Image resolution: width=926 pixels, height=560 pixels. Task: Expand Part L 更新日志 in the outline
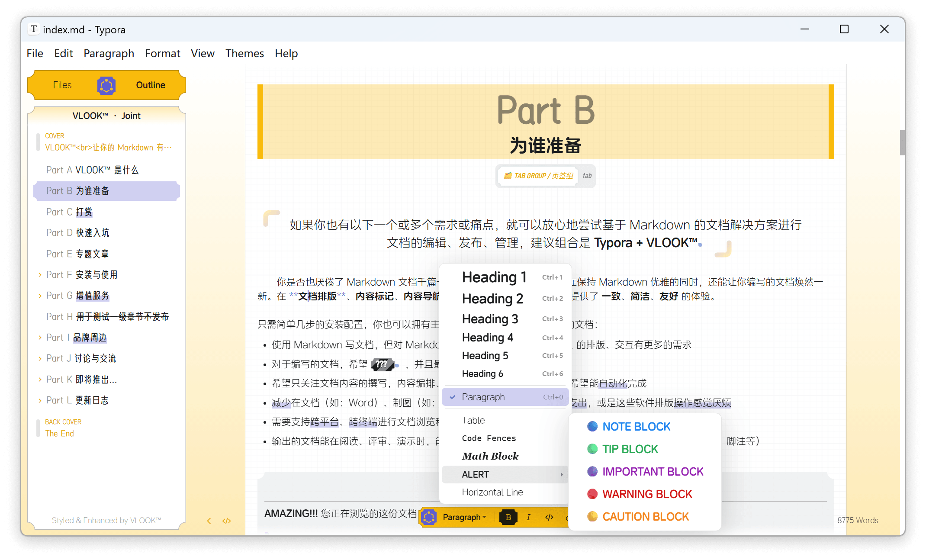click(40, 400)
